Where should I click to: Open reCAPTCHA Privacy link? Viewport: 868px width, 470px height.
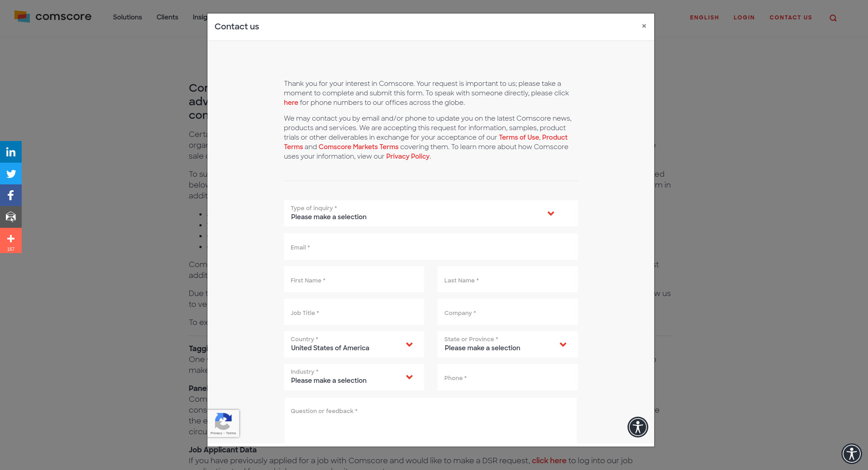coord(216,433)
